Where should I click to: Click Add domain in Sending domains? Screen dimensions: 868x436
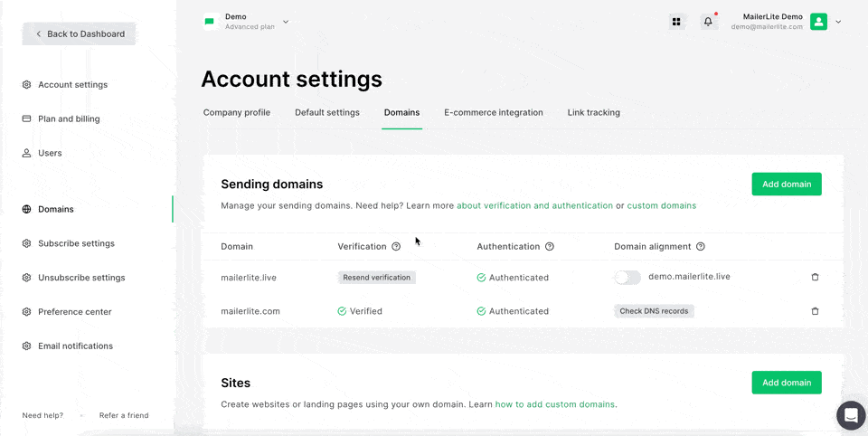[x=786, y=185]
